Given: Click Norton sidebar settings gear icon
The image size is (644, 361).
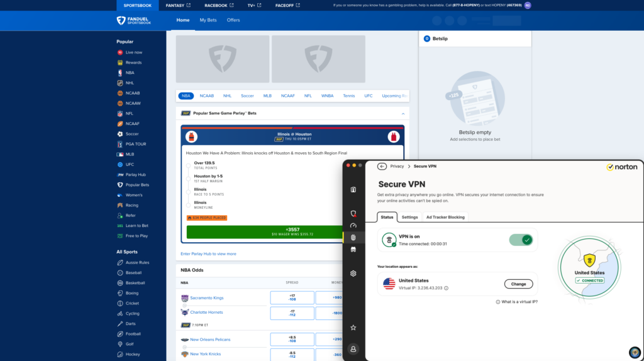Looking at the screenshot, I should [353, 274].
